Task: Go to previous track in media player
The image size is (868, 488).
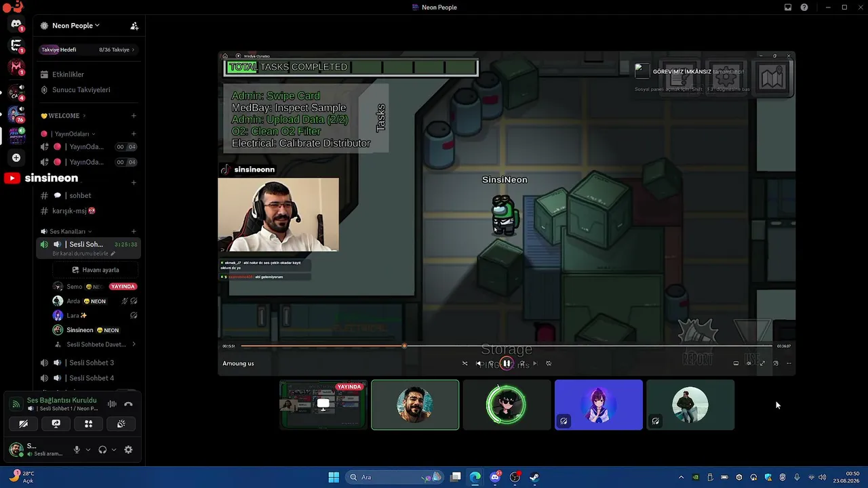Action: click(479, 363)
